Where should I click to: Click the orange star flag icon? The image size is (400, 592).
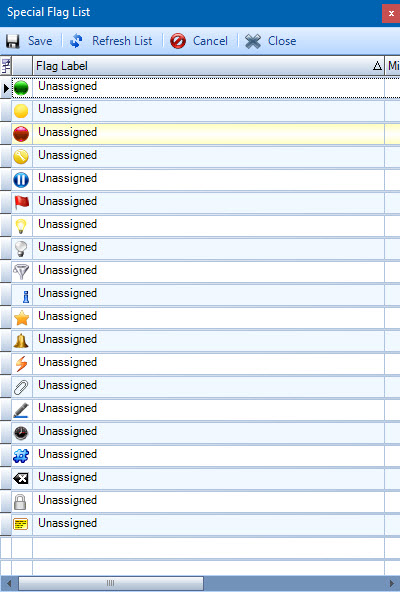[22, 318]
